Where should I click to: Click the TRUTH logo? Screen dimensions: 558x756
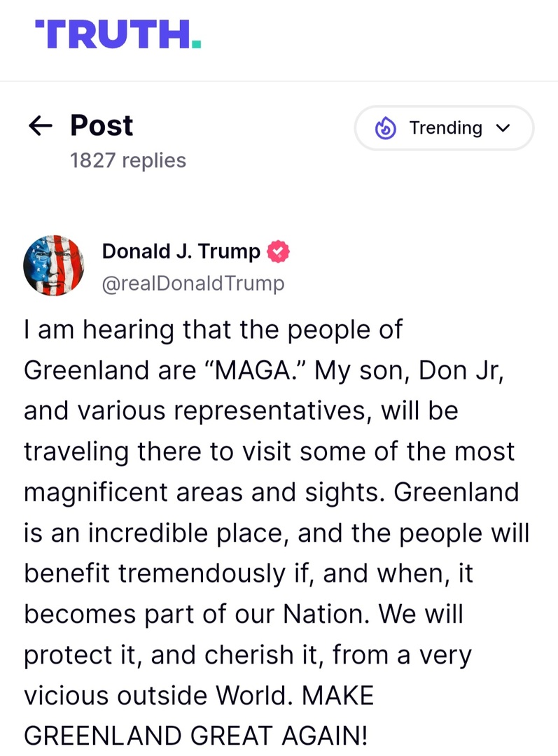point(116,36)
